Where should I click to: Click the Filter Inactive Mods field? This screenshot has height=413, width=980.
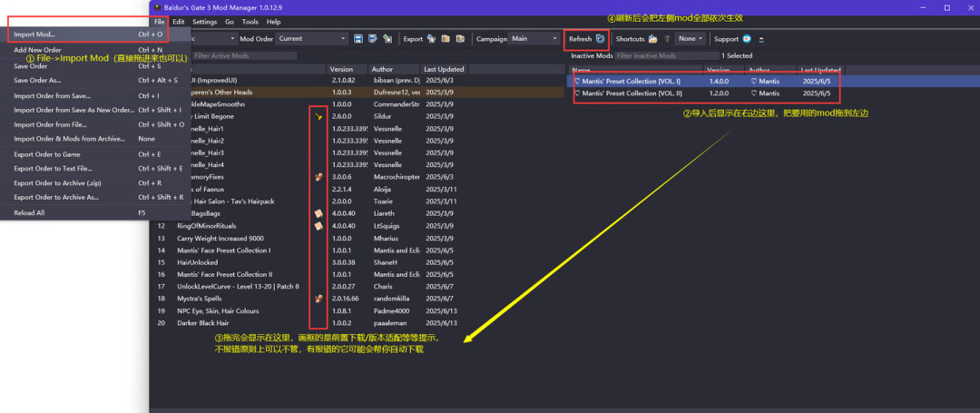pyautogui.click(x=667, y=55)
